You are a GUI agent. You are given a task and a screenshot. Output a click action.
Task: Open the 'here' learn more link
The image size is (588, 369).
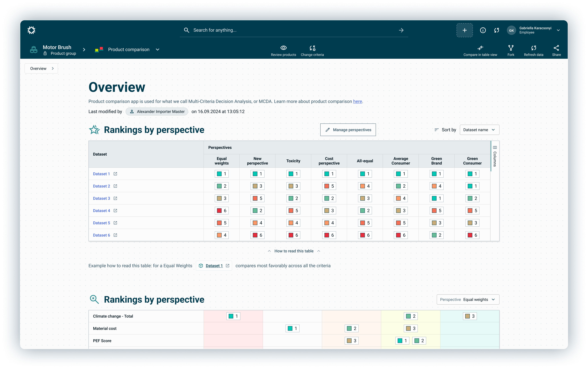(357, 102)
